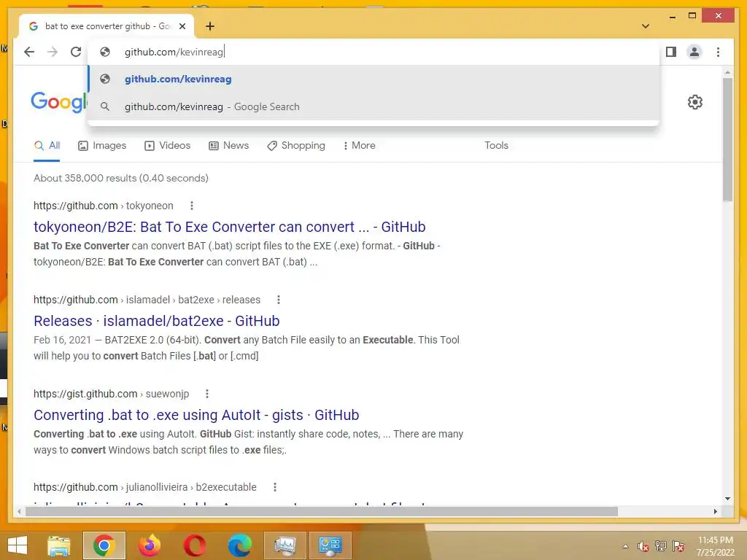
Task: Click the vertical scrollbar thumb
Action: click(727, 139)
